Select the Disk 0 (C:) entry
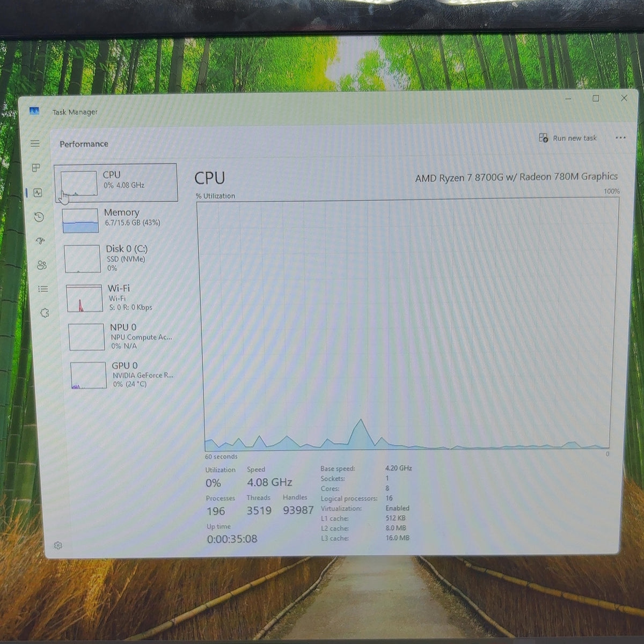The height and width of the screenshot is (644, 644). click(x=120, y=258)
